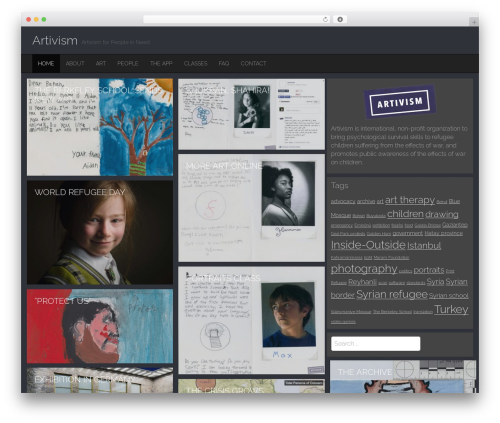Viewport: 500px width, 423px height.
Task: Open the World Refugee Day post
Action: tap(100, 232)
